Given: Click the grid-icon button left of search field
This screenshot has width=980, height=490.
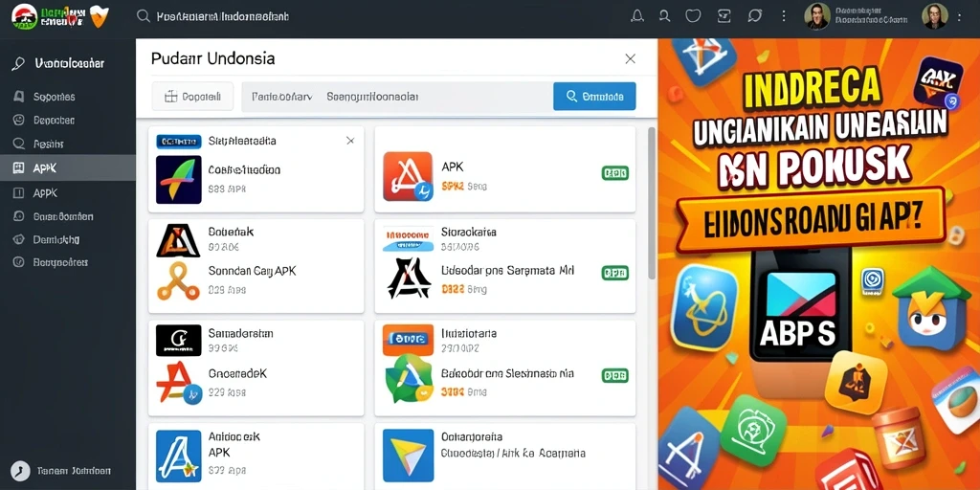Looking at the screenshot, I should 192,97.
